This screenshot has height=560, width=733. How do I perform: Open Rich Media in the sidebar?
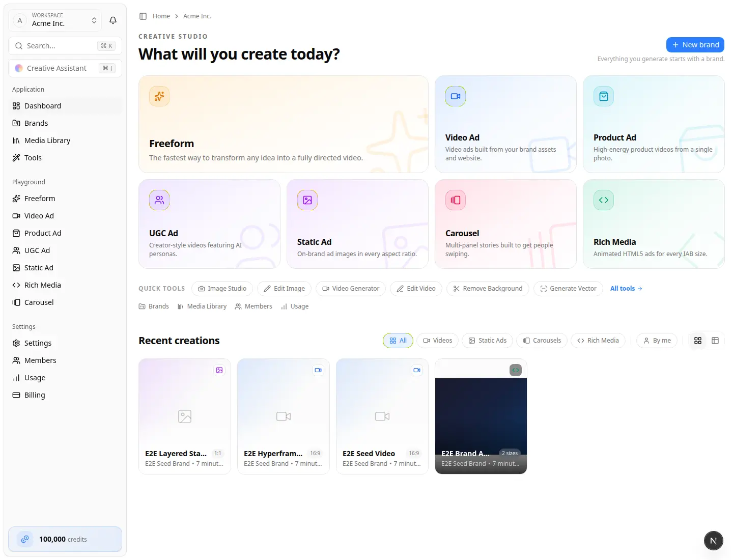(65, 285)
